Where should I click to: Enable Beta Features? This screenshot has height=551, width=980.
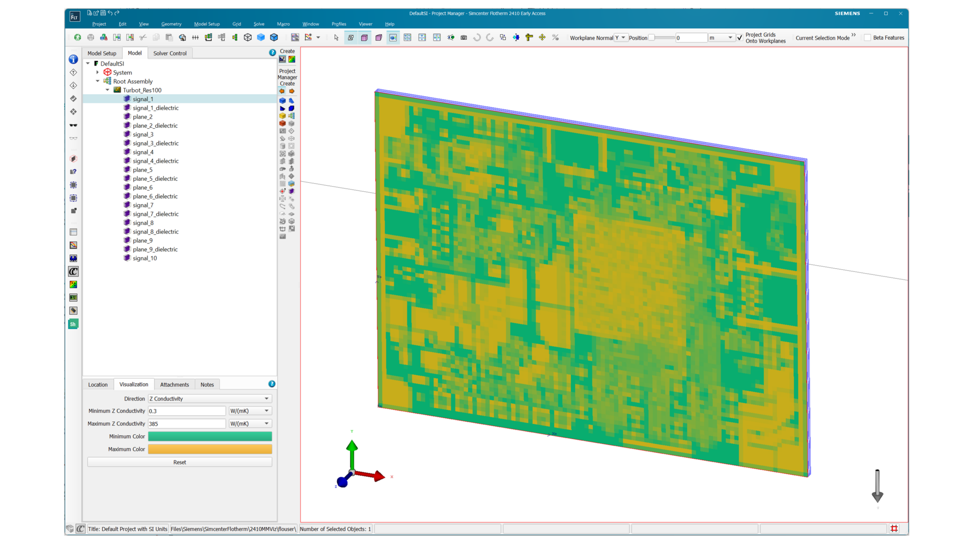point(868,37)
